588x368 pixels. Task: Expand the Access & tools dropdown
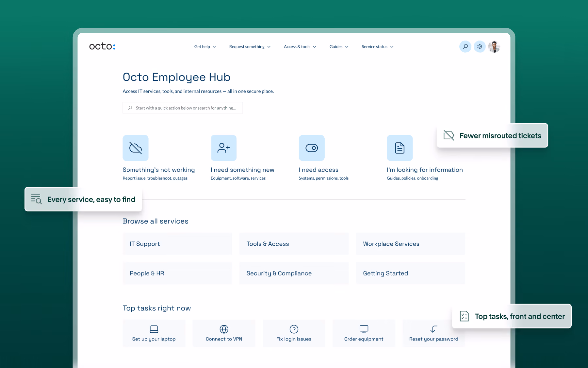click(x=300, y=47)
